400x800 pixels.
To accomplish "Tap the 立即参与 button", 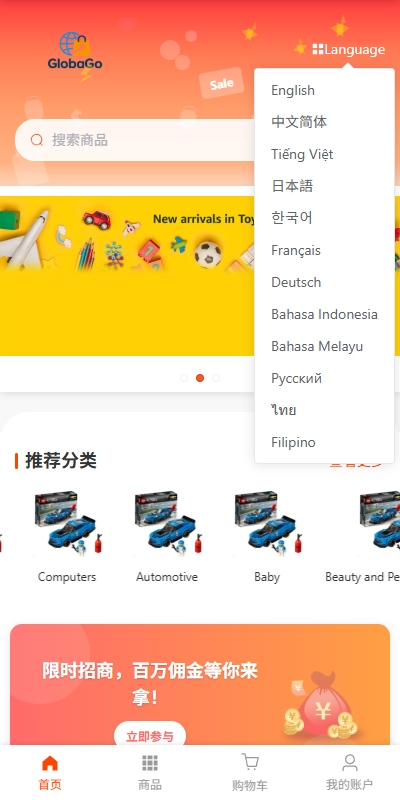I will coord(149,736).
